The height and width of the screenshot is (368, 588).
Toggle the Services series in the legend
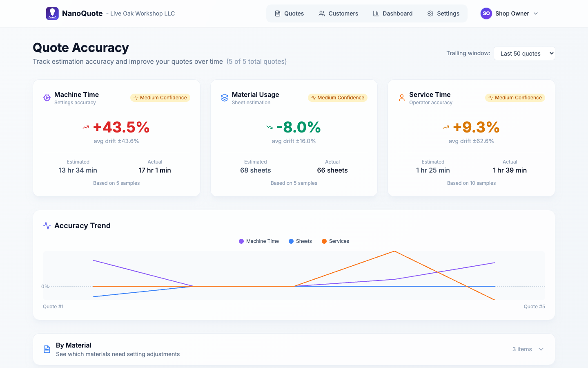click(x=335, y=241)
